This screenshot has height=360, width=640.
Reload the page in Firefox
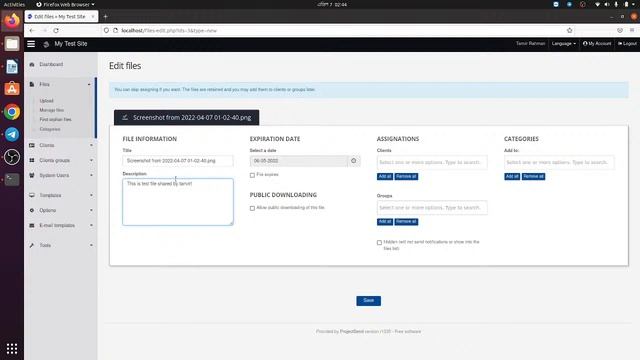pos(56,31)
